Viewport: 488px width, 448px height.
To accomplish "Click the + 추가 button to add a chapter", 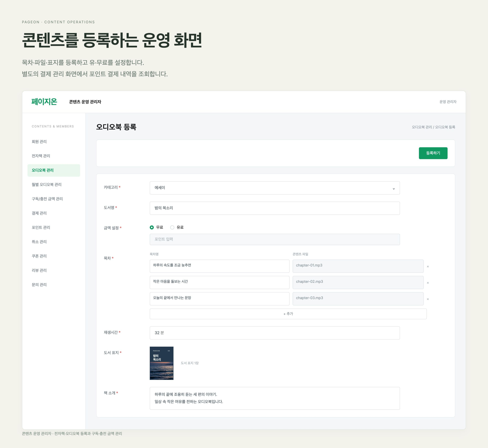I will tap(288, 314).
